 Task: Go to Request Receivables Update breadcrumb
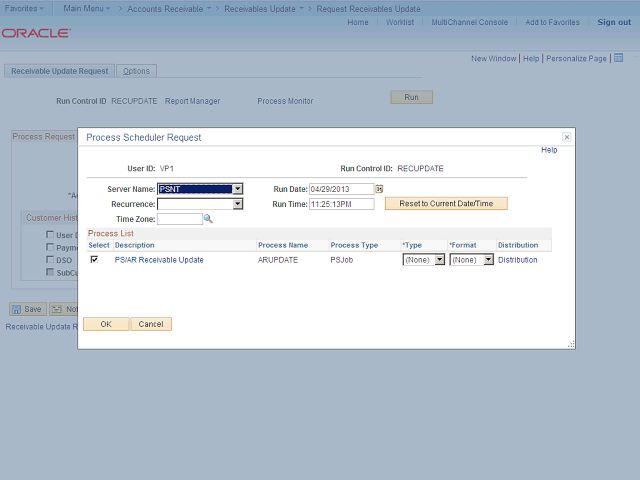click(x=368, y=9)
